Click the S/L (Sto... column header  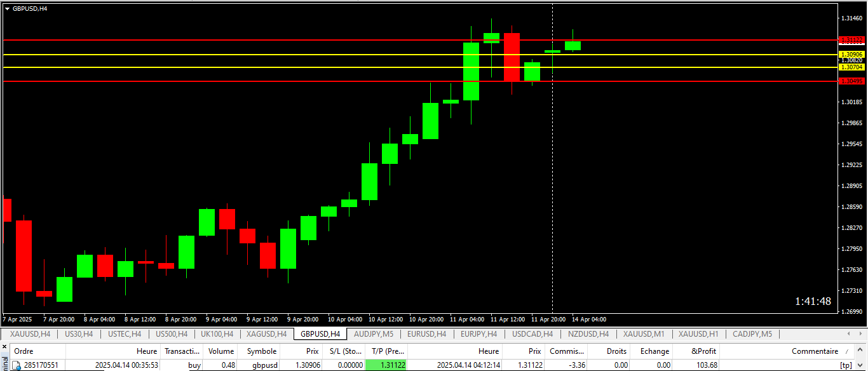344,351
